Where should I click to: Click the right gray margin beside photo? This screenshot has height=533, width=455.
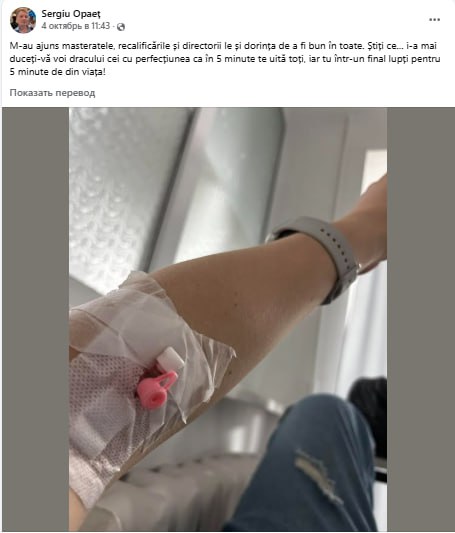pyautogui.click(x=420, y=319)
